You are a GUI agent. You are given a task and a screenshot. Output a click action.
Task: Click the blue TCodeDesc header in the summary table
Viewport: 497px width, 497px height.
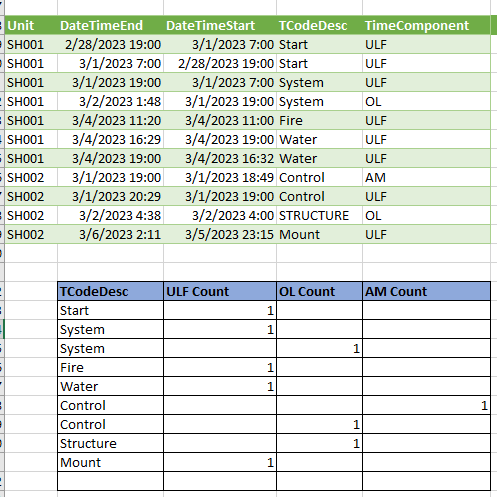pos(110,291)
